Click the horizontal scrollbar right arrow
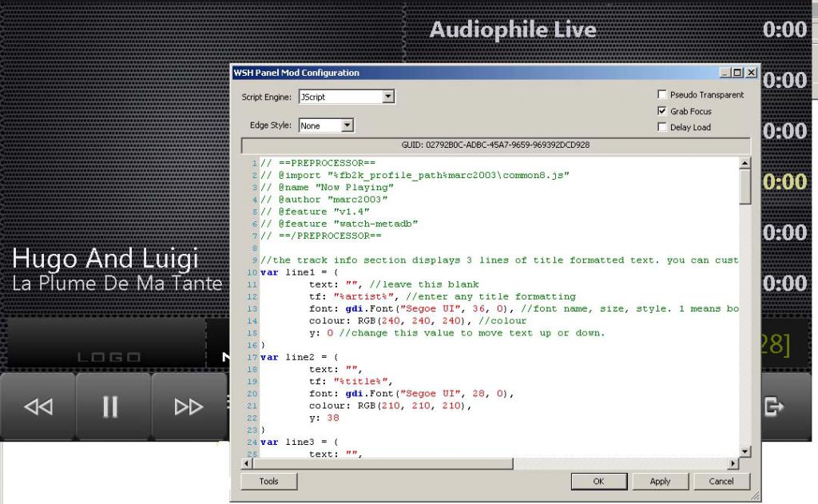The height and width of the screenshot is (504, 818). point(733,463)
